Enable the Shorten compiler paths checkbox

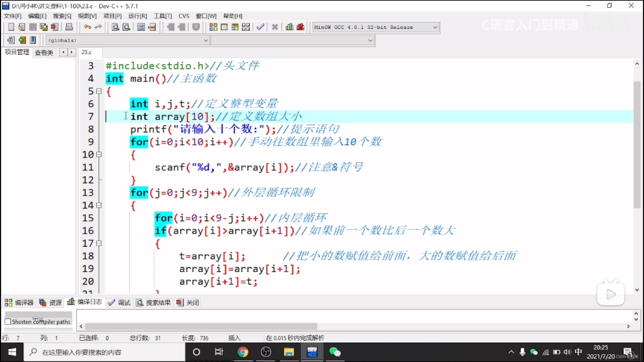7,321
